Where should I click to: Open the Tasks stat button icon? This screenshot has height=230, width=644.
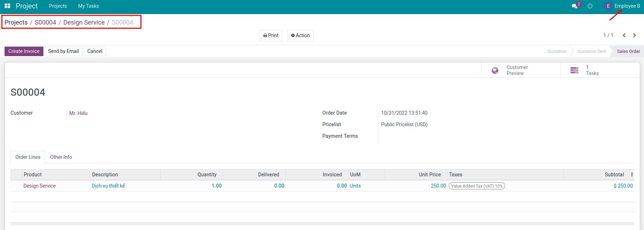(574, 70)
